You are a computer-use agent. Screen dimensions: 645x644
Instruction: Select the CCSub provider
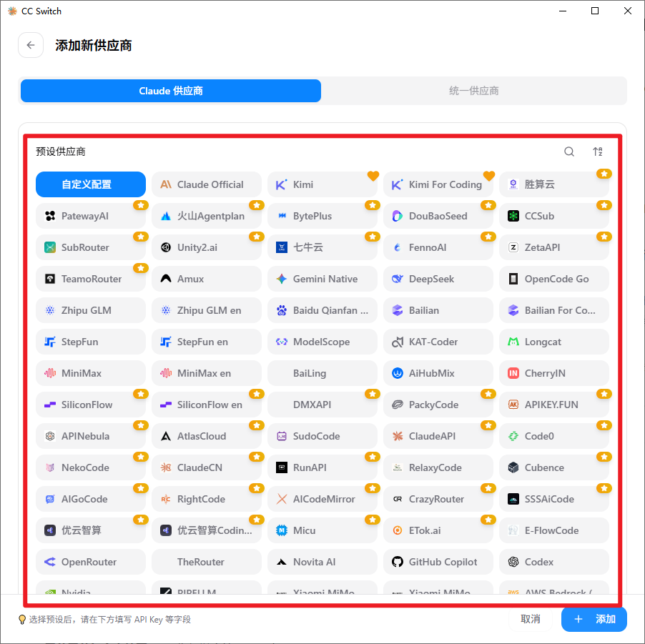pos(554,216)
